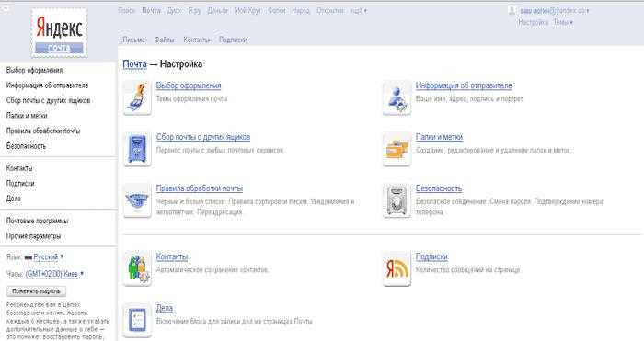Image resolution: width=644 pixels, height=341 pixels.
Task: Select Выбор оформления in the left sidebar
Action: [35, 70]
